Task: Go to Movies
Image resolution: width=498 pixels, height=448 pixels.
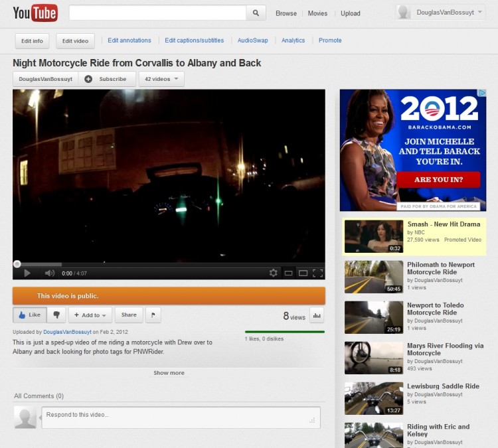Action: tap(317, 13)
